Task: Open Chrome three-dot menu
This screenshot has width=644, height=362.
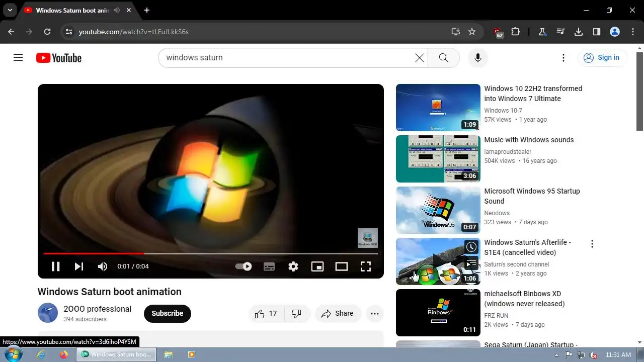Action: [633, 32]
